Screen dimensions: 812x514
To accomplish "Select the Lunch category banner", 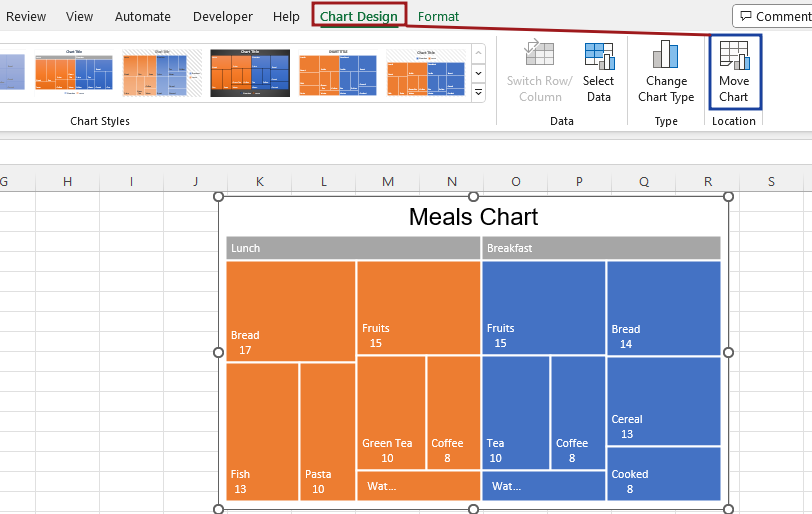I will pos(353,248).
